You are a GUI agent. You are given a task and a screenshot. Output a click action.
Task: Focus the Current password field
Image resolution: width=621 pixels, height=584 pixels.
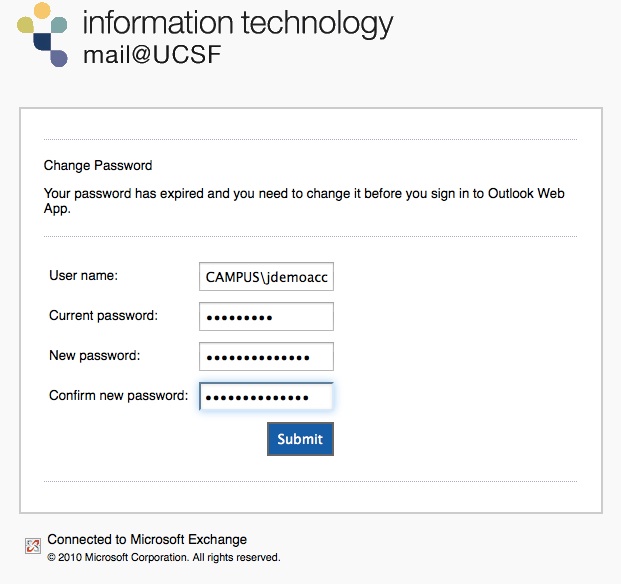266,316
